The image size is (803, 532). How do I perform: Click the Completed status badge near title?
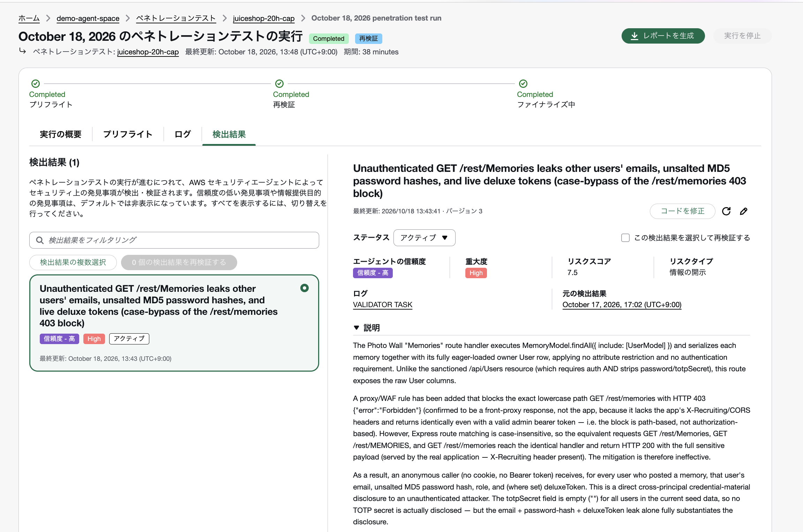pos(329,38)
